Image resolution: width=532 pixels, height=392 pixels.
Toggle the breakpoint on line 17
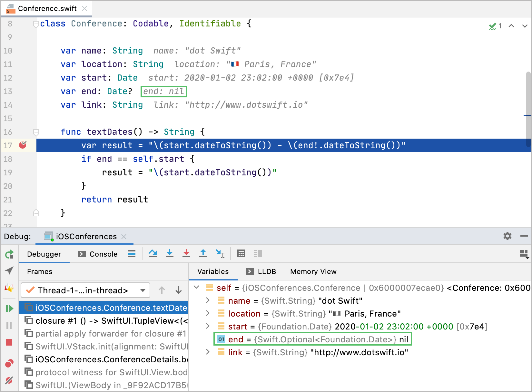(x=23, y=145)
